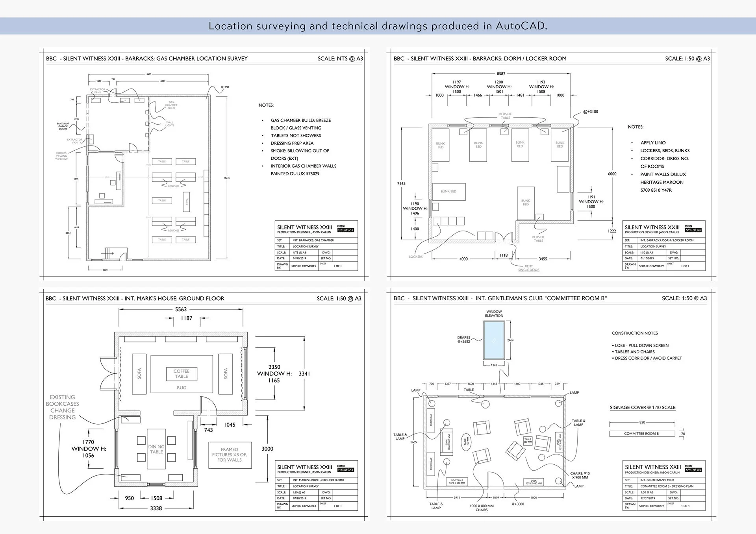Image resolution: width=756 pixels, height=534 pixels.
Task: Click the 'CONSTRUCTION NOTES' heading
Action: [x=635, y=333]
